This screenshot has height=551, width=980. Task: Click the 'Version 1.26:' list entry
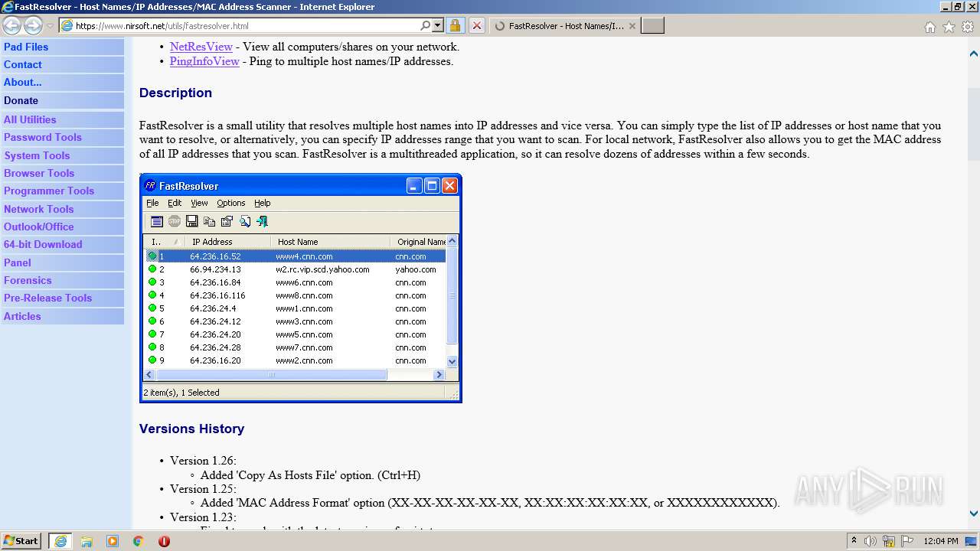point(203,461)
